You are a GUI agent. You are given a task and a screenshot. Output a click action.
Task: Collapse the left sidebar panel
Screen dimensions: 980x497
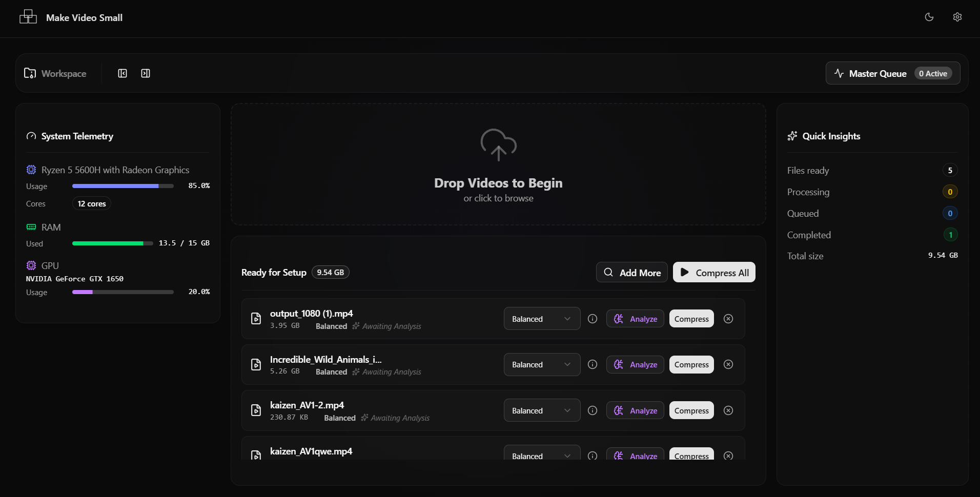[x=122, y=73]
